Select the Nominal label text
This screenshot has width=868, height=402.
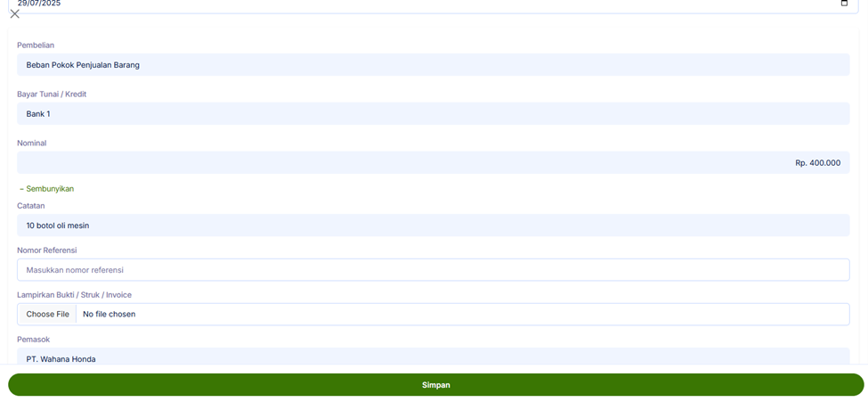[x=32, y=144]
